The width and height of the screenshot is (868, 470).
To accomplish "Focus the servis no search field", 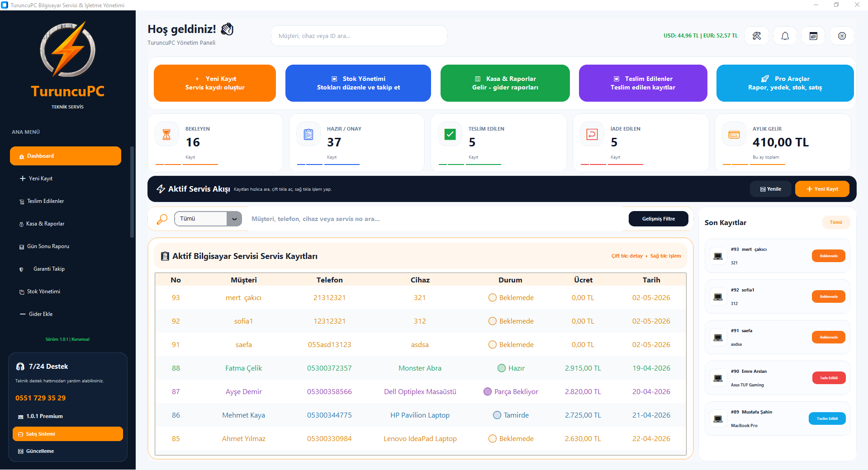I will click(436, 219).
